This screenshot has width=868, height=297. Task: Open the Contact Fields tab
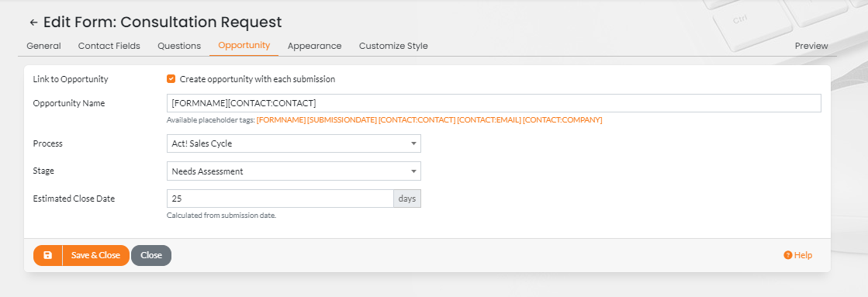tap(109, 46)
